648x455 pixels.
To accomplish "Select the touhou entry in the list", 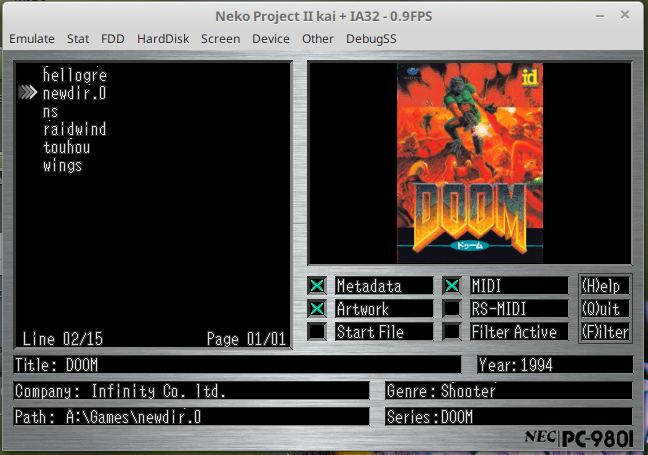I will click(67, 148).
